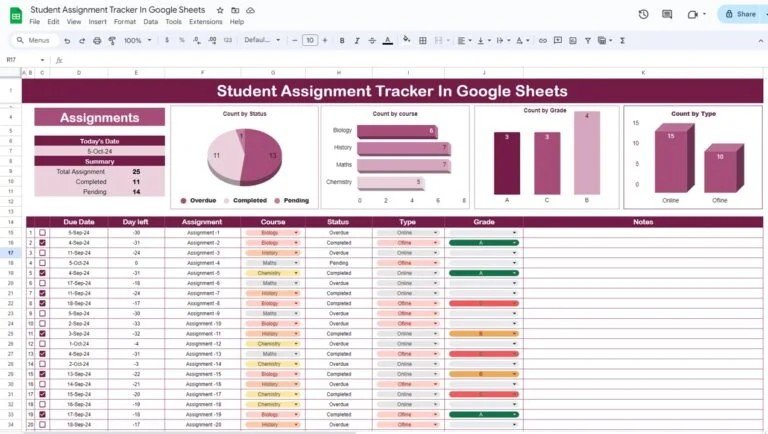Open the Data menu
Viewport: 768px width, 434px height.
pyautogui.click(x=150, y=22)
